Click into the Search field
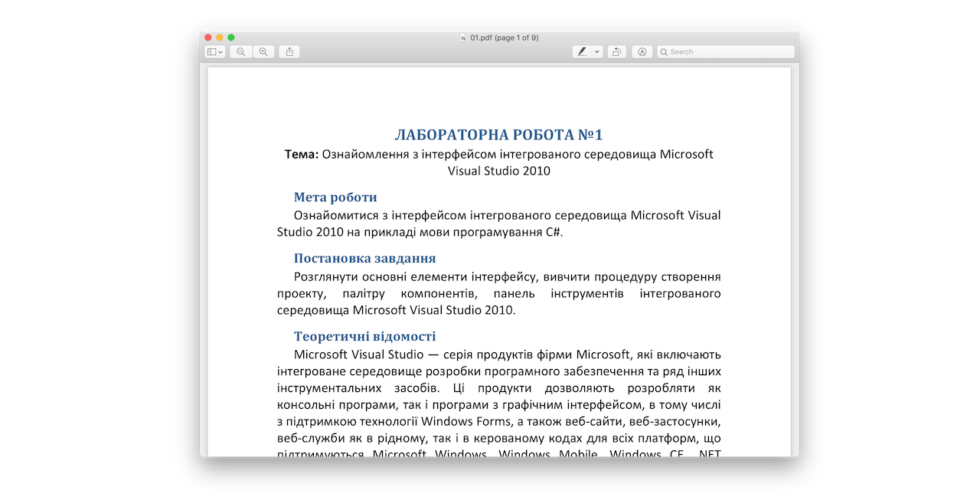 tap(726, 52)
